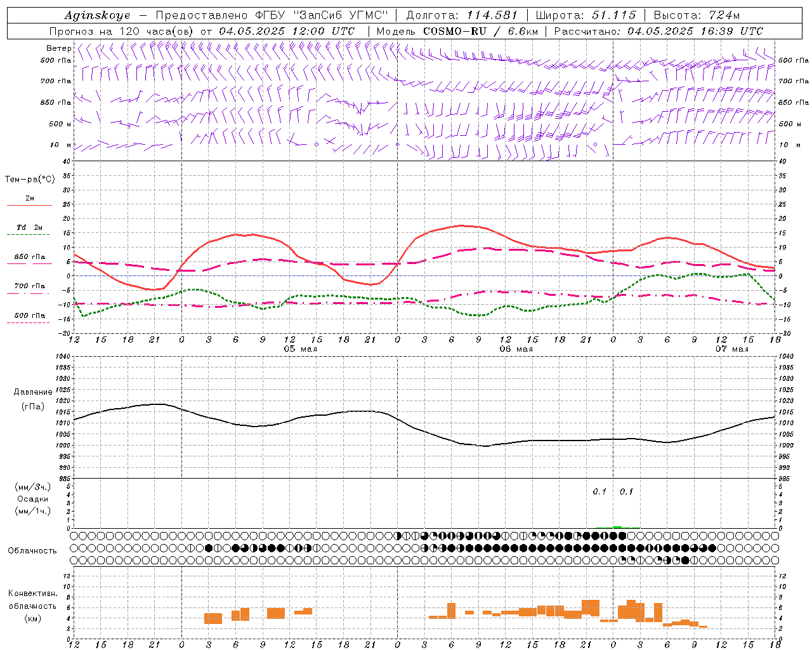The height and width of the screenshot is (650, 812).
Task: Select the 05 мая date label
Action: click(300, 349)
